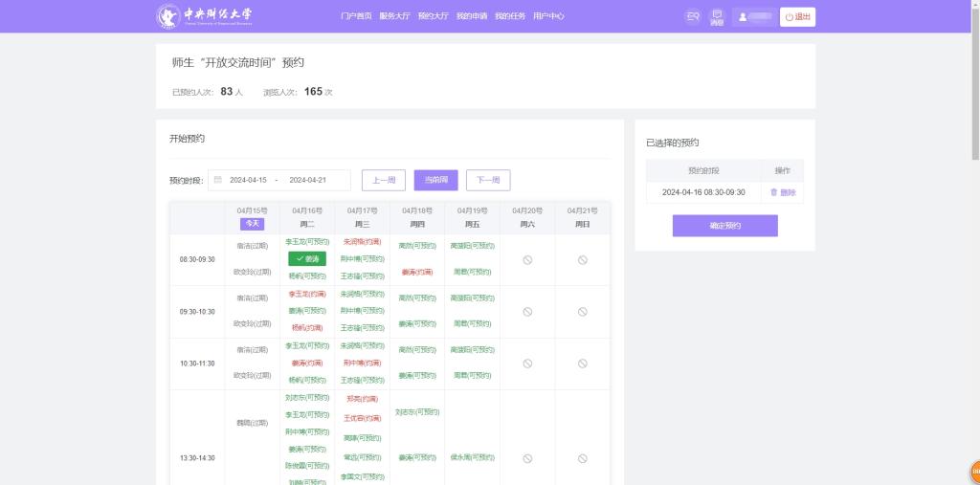Click unavailable icon for Saturday 08:30-09:30
Image resolution: width=980 pixels, height=485 pixels.
tap(527, 259)
